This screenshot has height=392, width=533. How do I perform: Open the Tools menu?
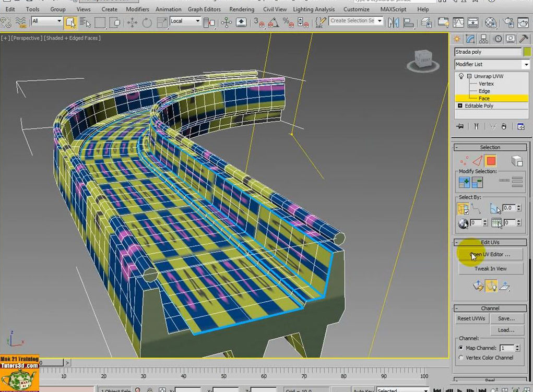[32, 9]
